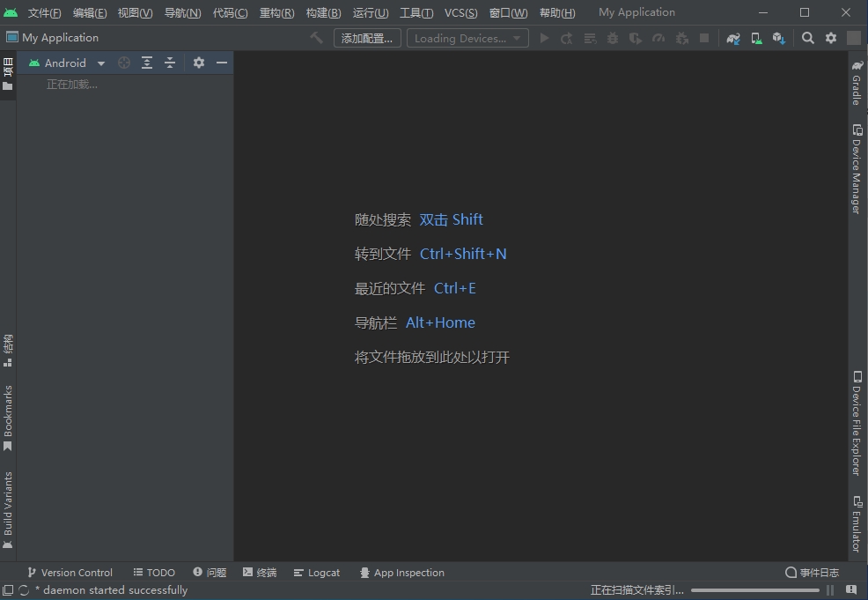Click the 双击 Shift shortcut link

pyautogui.click(x=451, y=219)
